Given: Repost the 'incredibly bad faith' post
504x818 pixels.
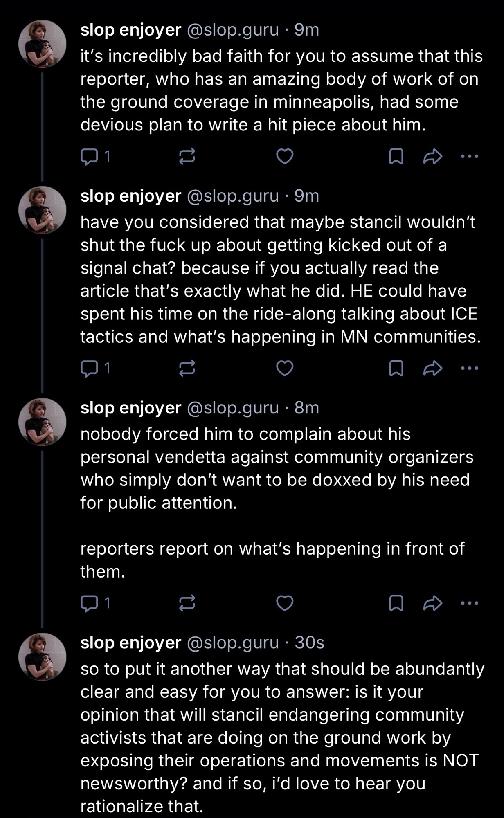Looking at the screenshot, I should coord(187,156).
